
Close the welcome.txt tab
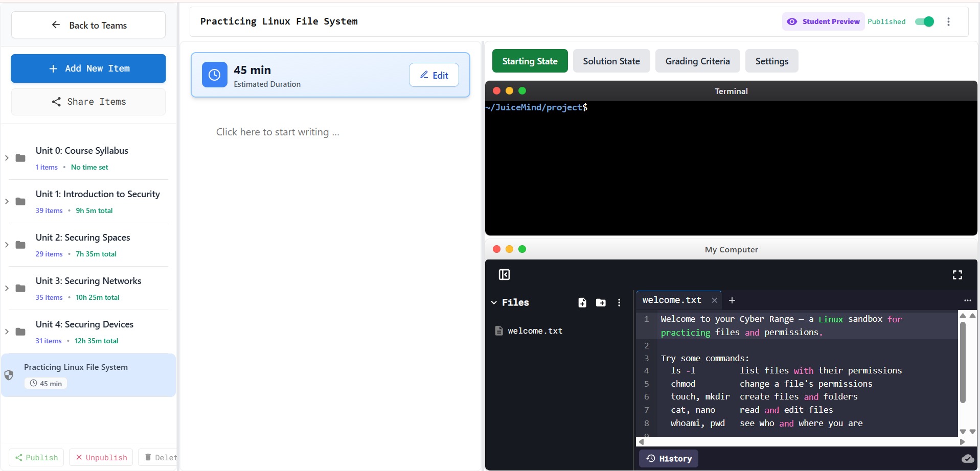tap(715, 300)
